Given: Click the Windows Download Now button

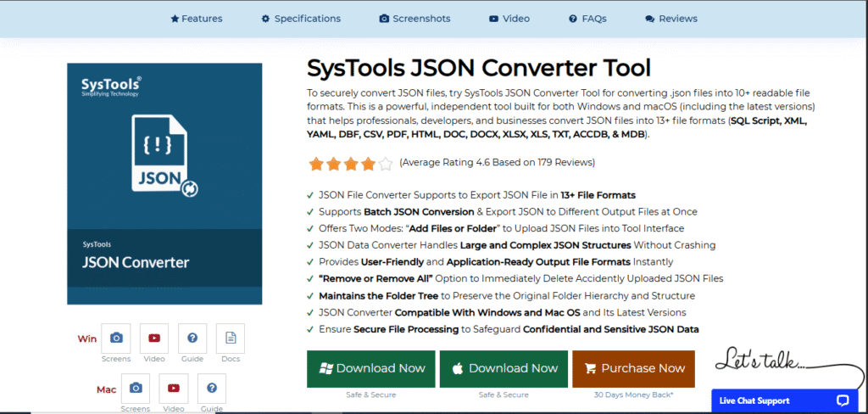Looking at the screenshot, I should [x=371, y=368].
